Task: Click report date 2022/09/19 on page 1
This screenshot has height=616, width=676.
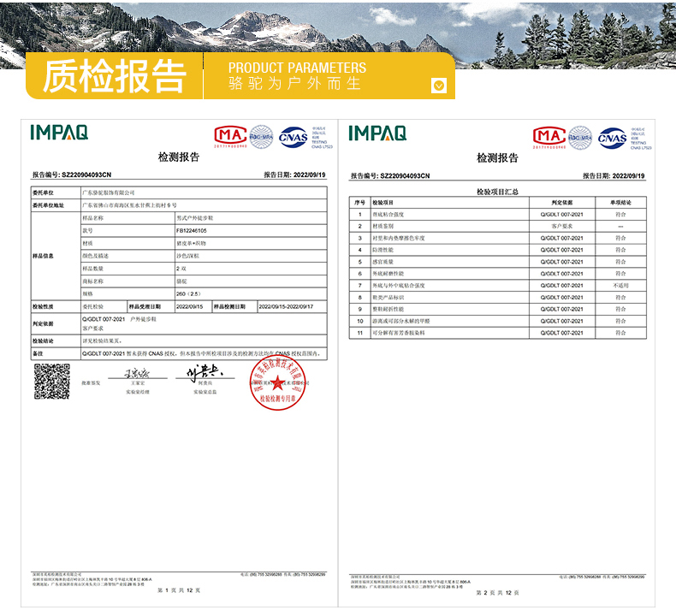Action: [x=310, y=175]
